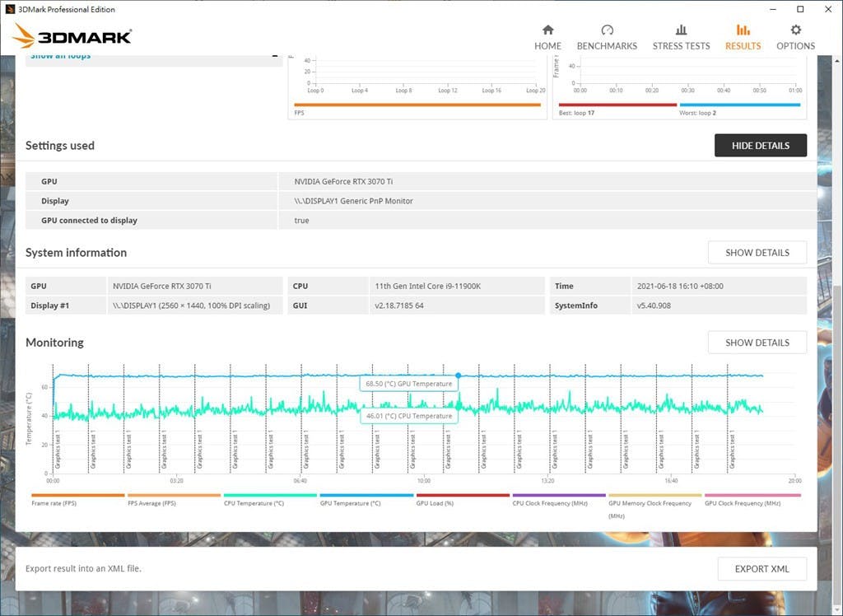843x616 pixels.
Task: Click the SystemInfo version v5.40.908
Action: click(654, 305)
